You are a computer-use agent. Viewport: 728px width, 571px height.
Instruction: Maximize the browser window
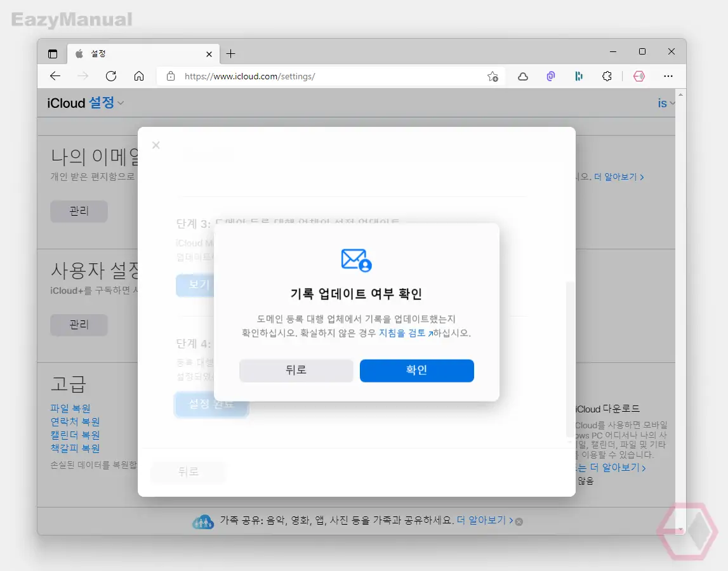click(642, 51)
